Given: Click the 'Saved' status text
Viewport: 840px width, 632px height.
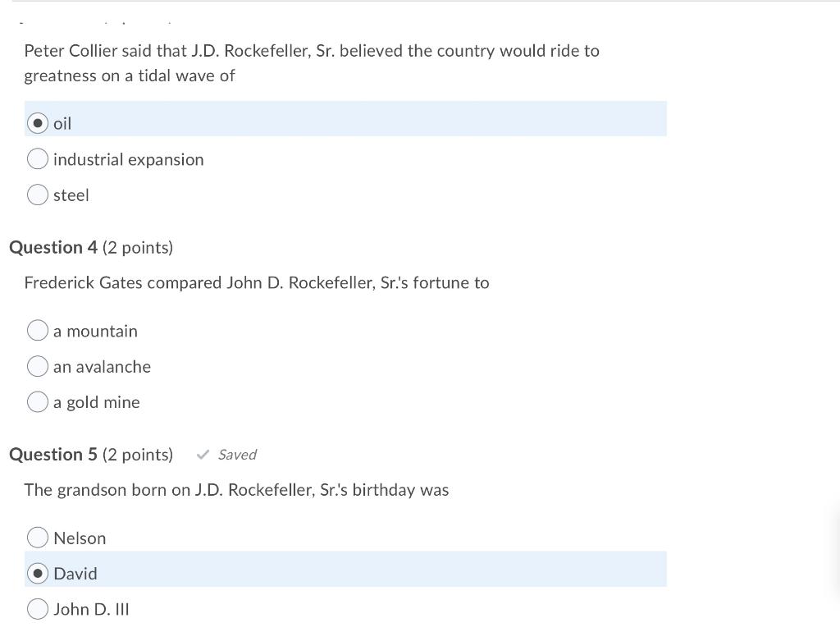Looking at the screenshot, I should pyautogui.click(x=236, y=454).
